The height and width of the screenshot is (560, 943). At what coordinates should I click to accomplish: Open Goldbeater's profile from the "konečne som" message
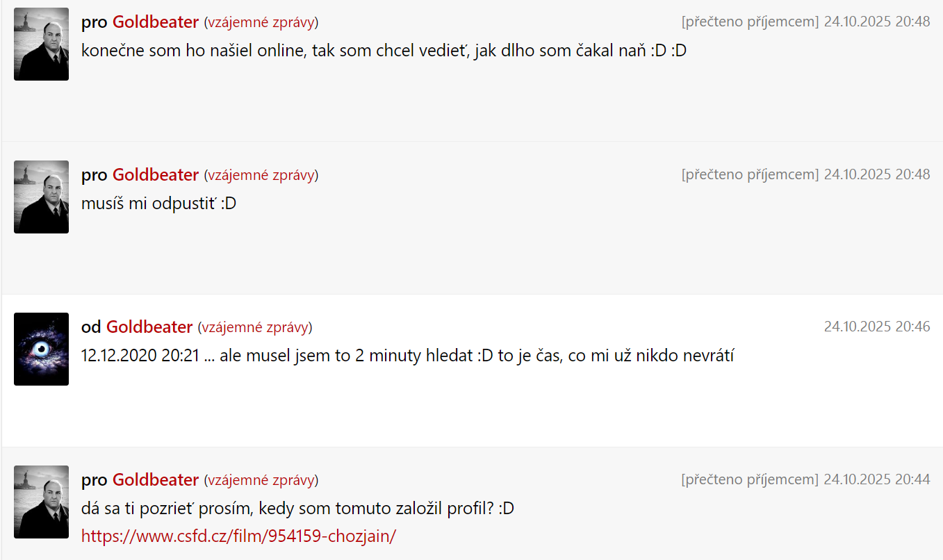point(156,22)
